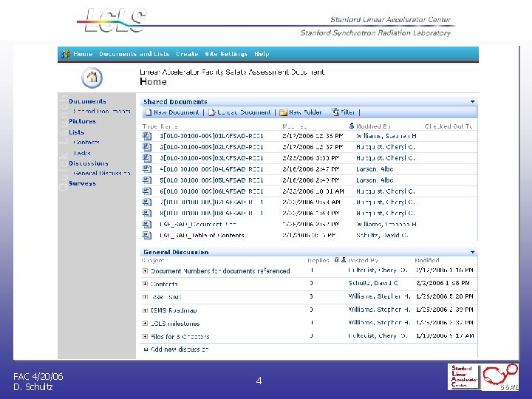The image size is (532, 399).
Task: Click New Document toolbar link
Action: tap(176, 112)
